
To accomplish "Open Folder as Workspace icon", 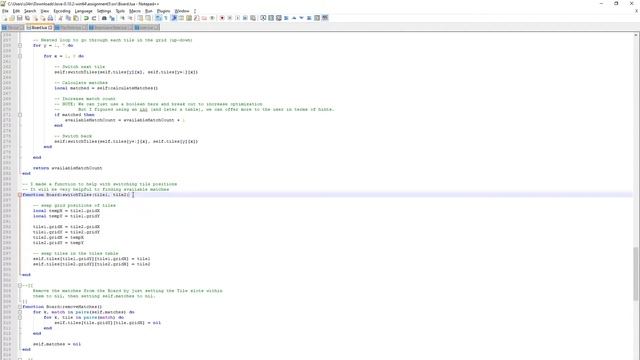I will pyautogui.click(x=204, y=18).
